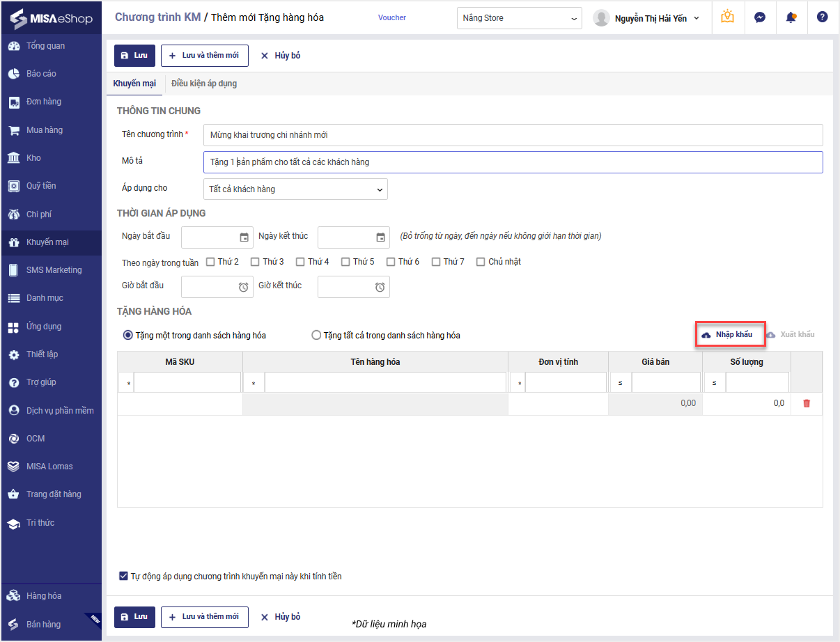The height and width of the screenshot is (642, 840).
Task: Open the start date calendar picker
Action: pyautogui.click(x=244, y=237)
